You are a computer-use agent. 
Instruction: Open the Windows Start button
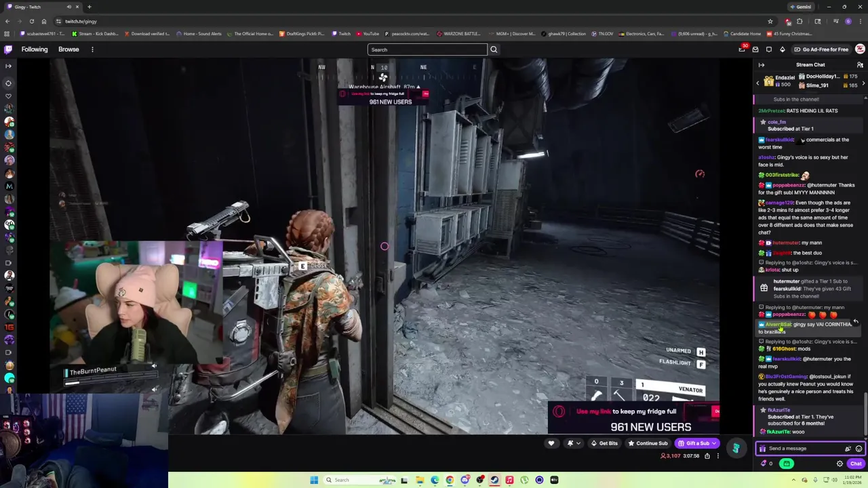(x=314, y=480)
